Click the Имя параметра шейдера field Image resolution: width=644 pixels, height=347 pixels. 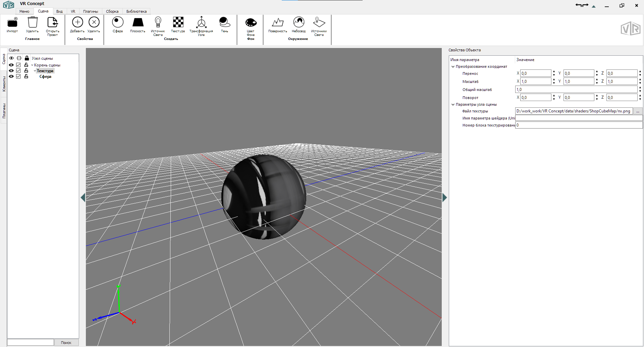coord(579,118)
